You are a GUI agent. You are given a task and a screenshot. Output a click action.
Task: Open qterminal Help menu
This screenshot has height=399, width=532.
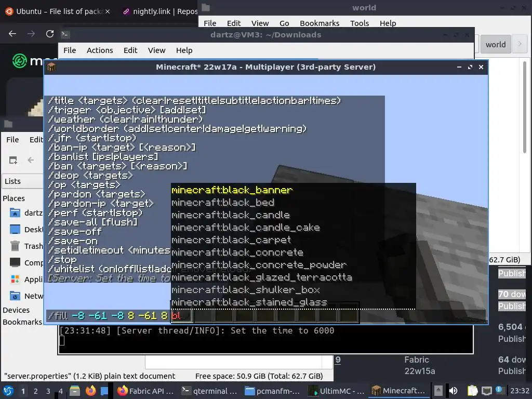[184, 50]
